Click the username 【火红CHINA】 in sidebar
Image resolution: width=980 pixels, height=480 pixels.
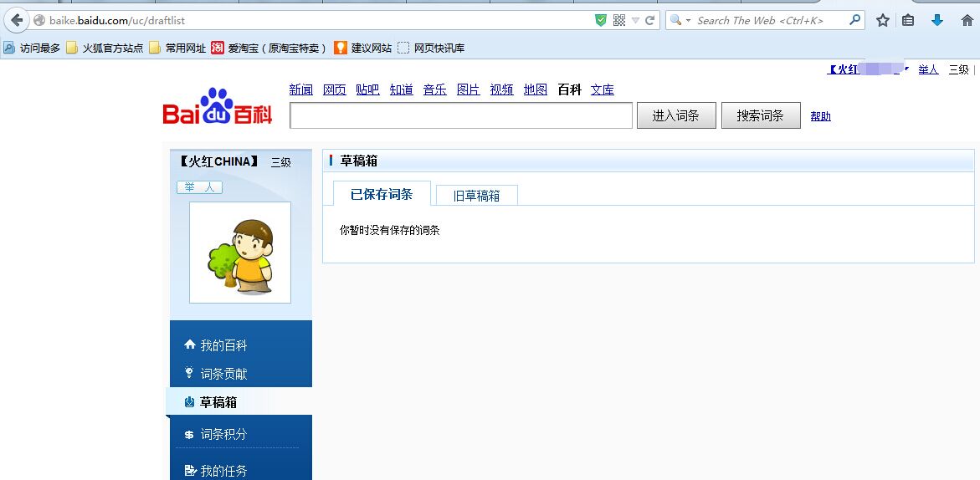pos(218,162)
